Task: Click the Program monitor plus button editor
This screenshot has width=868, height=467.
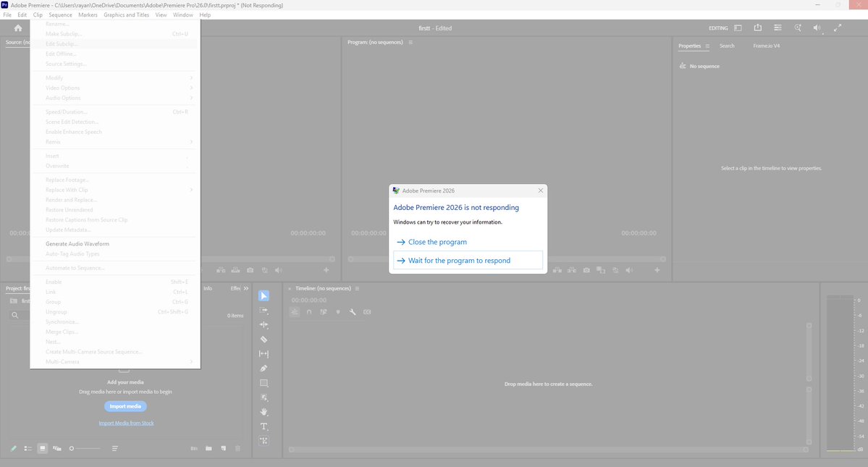Action: (x=657, y=270)
